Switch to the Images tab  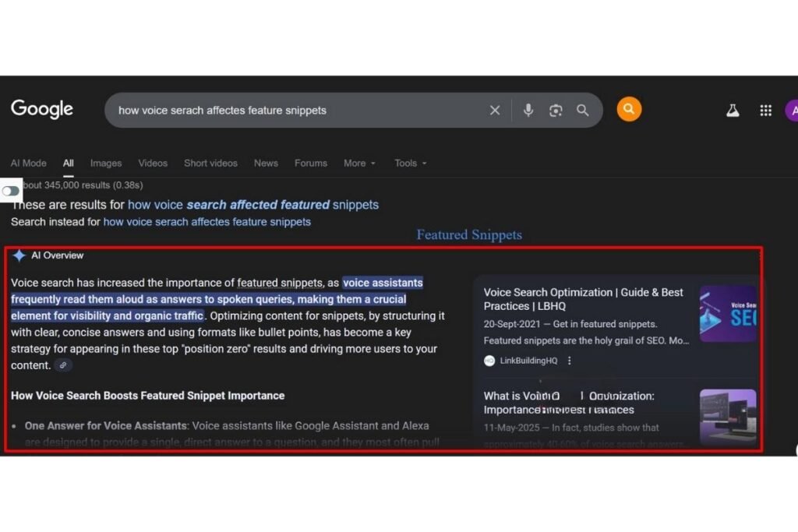tap(105, 163)
